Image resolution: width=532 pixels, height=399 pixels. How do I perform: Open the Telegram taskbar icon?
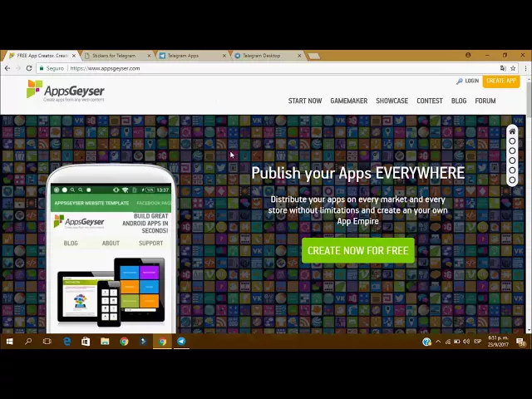[x=181, y=342]
